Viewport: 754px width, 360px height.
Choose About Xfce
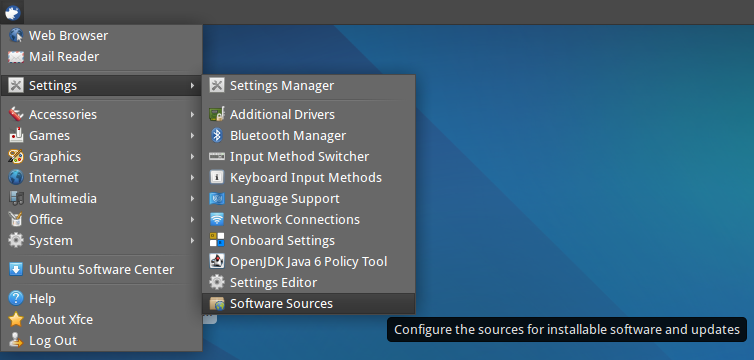click(101, 320)
